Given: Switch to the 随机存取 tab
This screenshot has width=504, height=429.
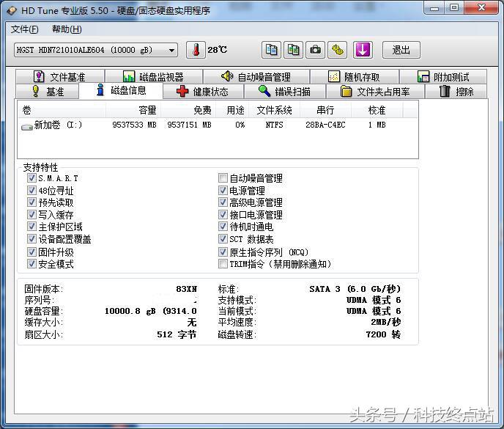Looking at the screenshot, I should click(355, 76).
